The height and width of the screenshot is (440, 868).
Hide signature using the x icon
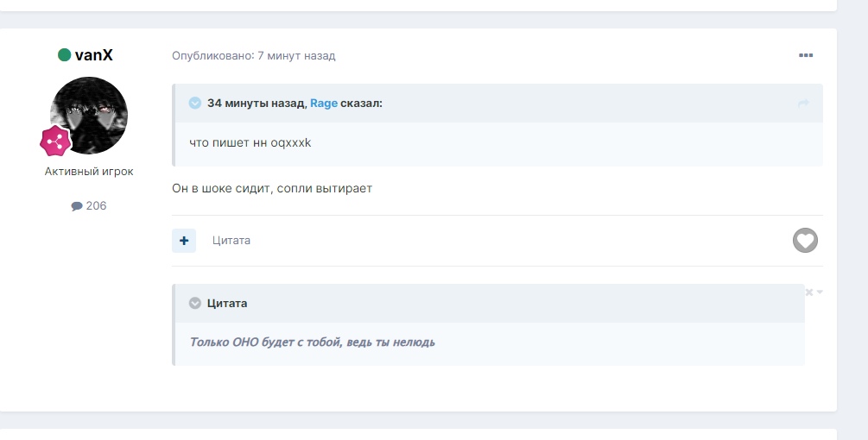tap(809, 292)
